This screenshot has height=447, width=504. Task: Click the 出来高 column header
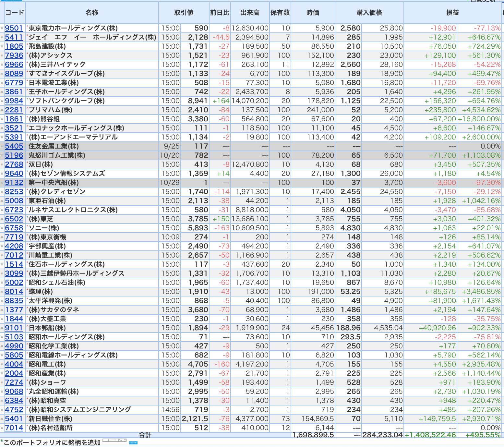[x=250, y=13]
